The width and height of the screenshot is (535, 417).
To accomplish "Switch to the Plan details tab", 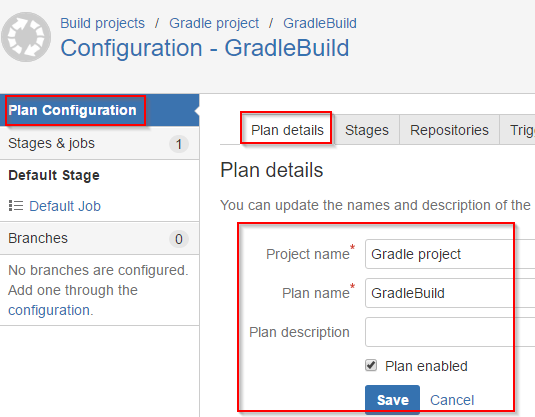I will click(287, 130).
